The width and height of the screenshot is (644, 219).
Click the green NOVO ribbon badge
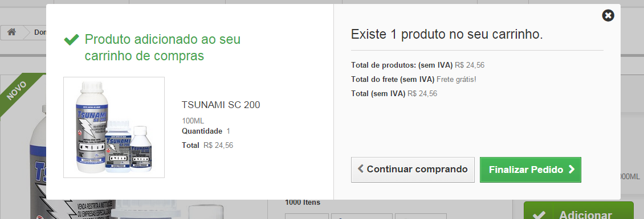pyautogui.click(x=18, y=91)
